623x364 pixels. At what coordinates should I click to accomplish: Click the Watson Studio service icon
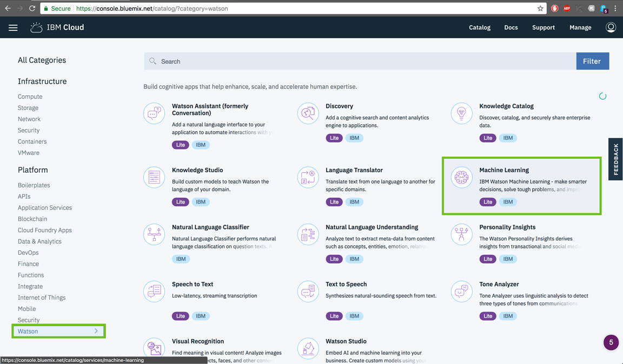[x=308, y=348]
